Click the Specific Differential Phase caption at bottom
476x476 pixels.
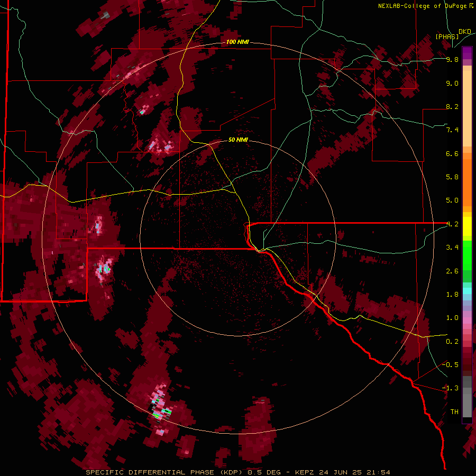pos(237,472)
